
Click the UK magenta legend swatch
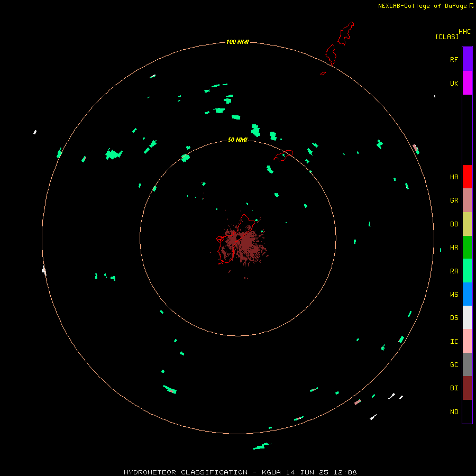tap(467, 83)
